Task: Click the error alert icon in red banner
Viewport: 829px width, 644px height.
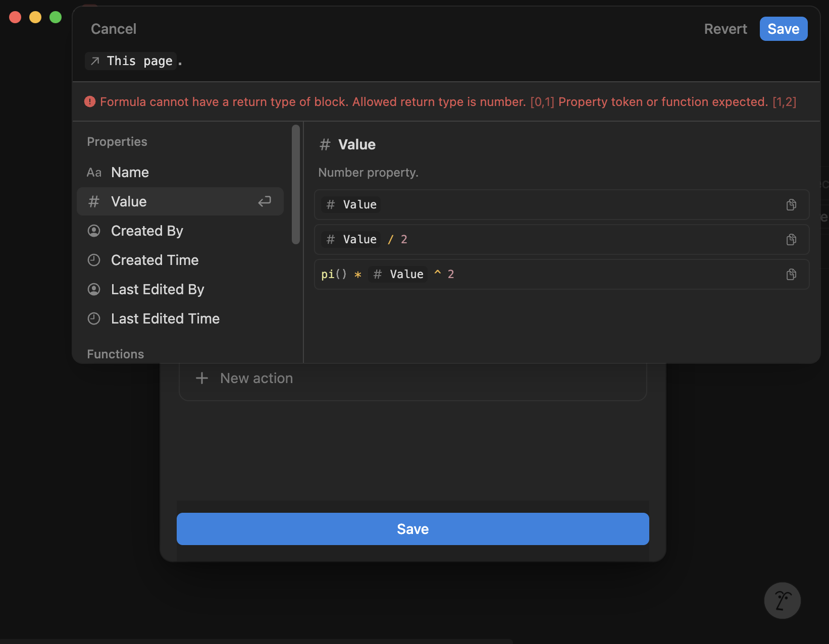Action: pyautogui.click(x=89, y=101)
